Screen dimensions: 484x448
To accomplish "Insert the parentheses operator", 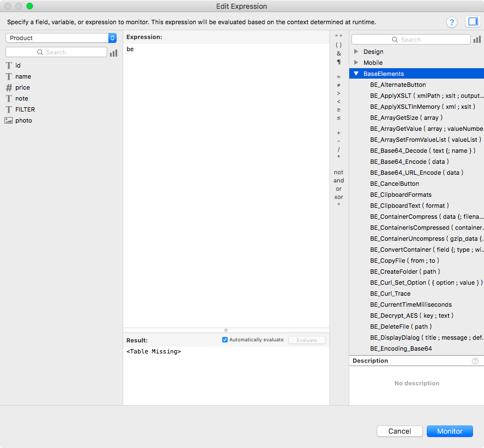I will tap(339, 45).
